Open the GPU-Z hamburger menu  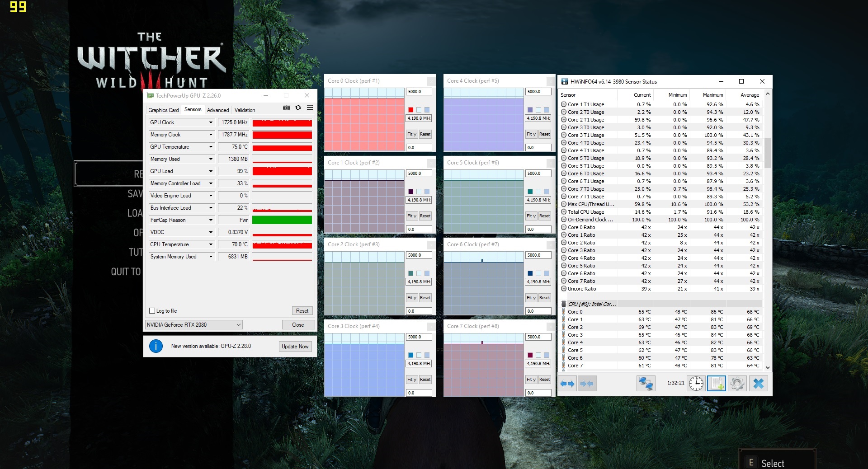pyautogui.click(x=310, y=108)
